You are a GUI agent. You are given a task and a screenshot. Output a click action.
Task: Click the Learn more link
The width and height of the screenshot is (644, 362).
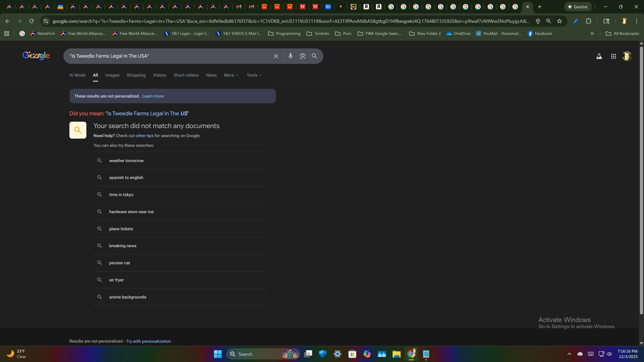point(153,96)
